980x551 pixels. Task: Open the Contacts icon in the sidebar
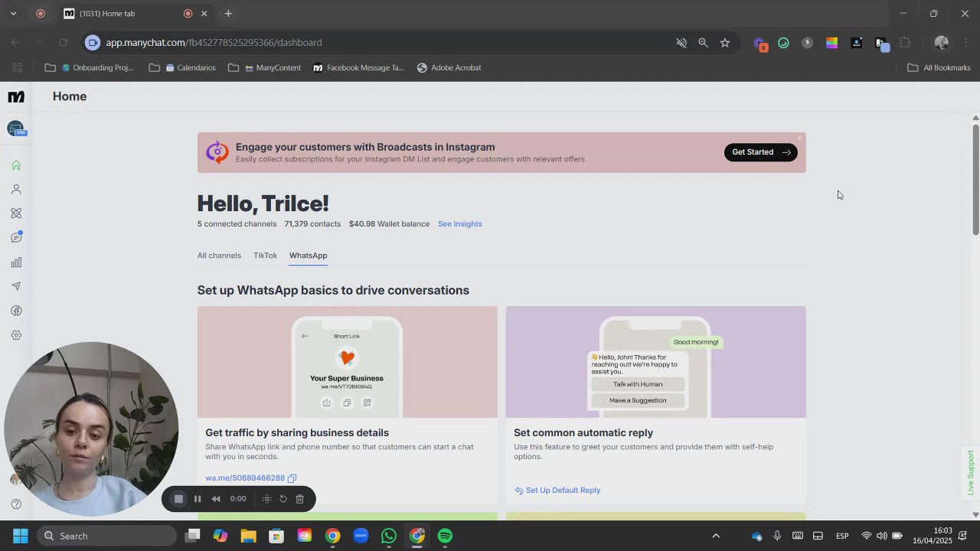(16, 189)
